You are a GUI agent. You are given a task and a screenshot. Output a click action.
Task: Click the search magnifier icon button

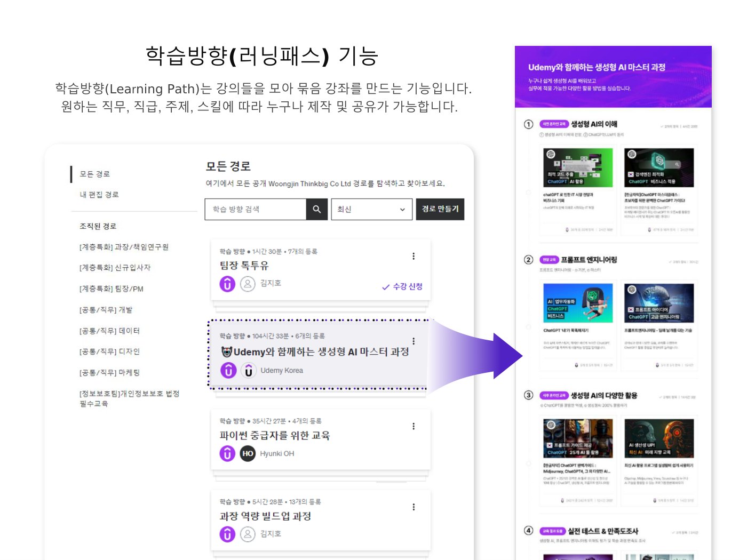[317, 209]
